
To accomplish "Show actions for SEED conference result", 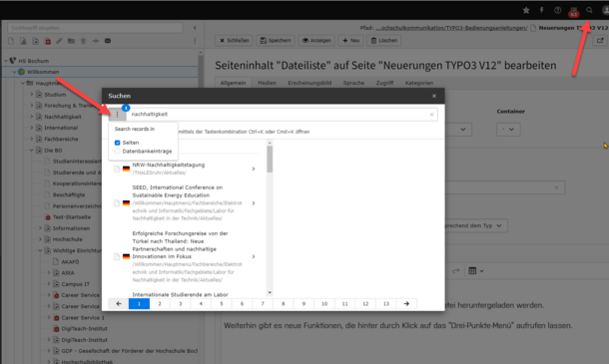I will click(x=254, y=203).
